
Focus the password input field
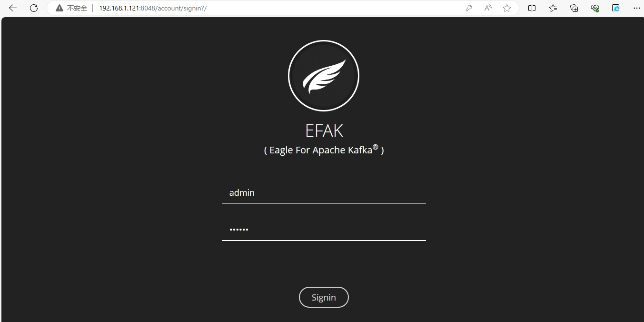click(x=324, y=230)
